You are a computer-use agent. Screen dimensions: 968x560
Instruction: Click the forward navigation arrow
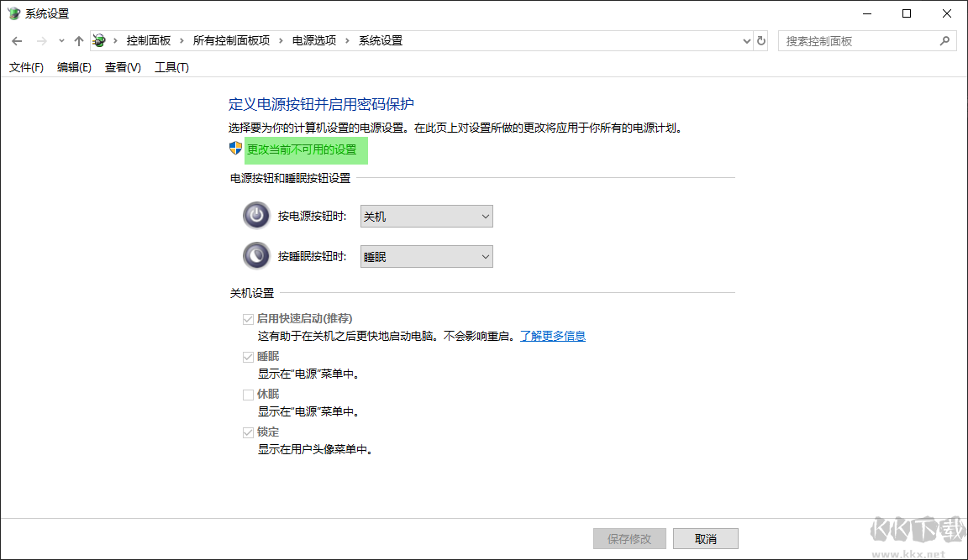point(40,39)
